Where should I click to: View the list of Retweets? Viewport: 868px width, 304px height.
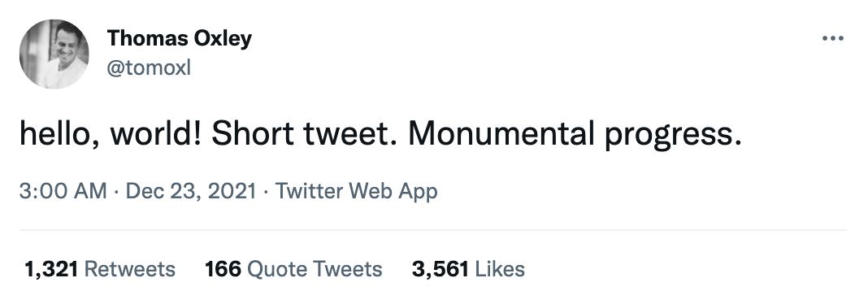tap(100, 270)
